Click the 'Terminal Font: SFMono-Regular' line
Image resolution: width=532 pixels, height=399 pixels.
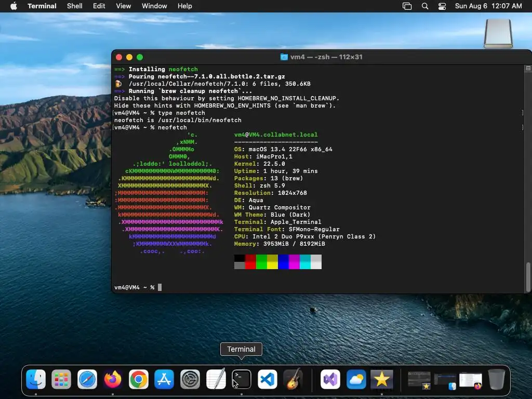[287, 229]
